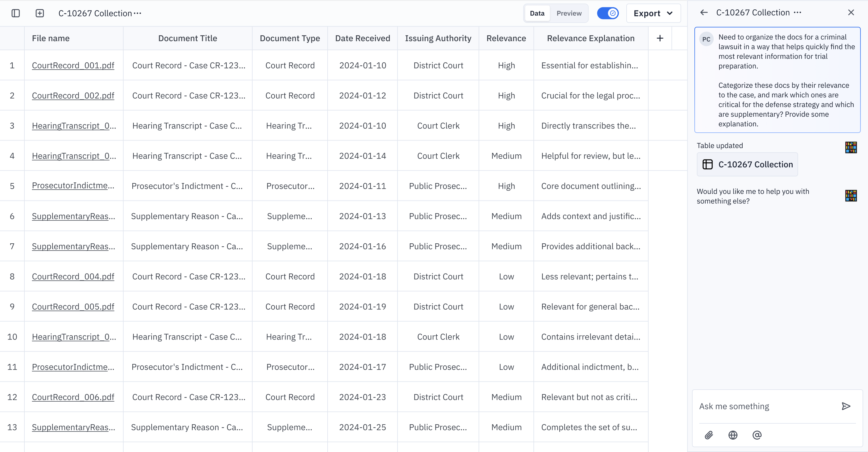Open the collection title ellipsis menu in the top-left header
The image size is (868, 452).
(x=137, y=13)
